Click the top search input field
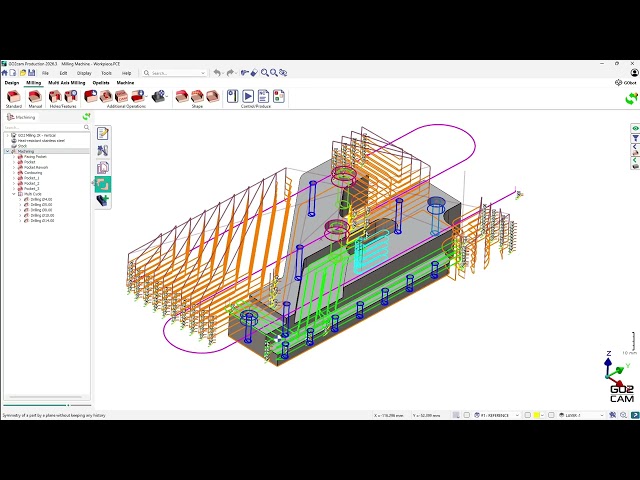The height and width of the screenshot is (480, 640). (x=174, y=73)
